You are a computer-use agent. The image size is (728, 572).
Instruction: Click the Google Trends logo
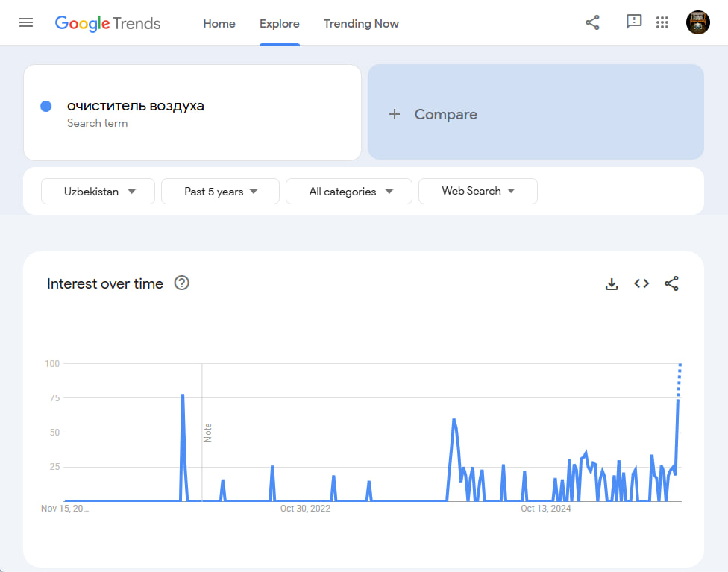107,23
